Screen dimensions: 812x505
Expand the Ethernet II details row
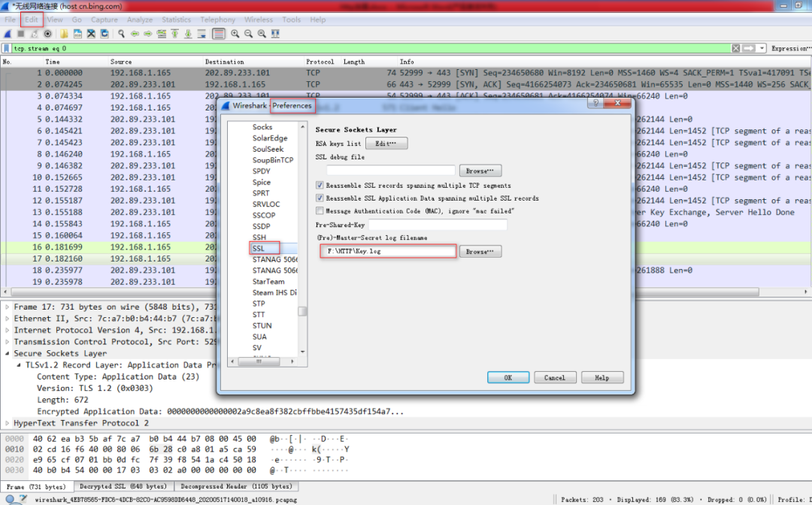pos(8,319)
